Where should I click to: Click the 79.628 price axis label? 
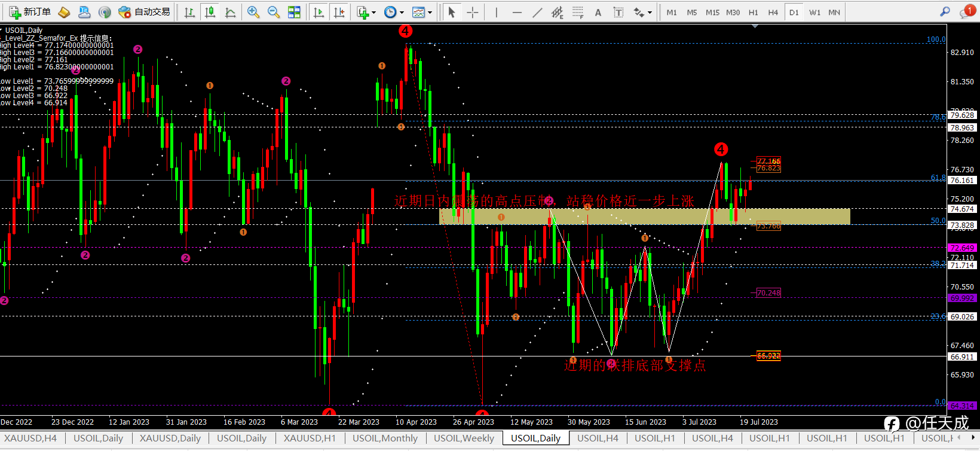[x=963, y=115]
